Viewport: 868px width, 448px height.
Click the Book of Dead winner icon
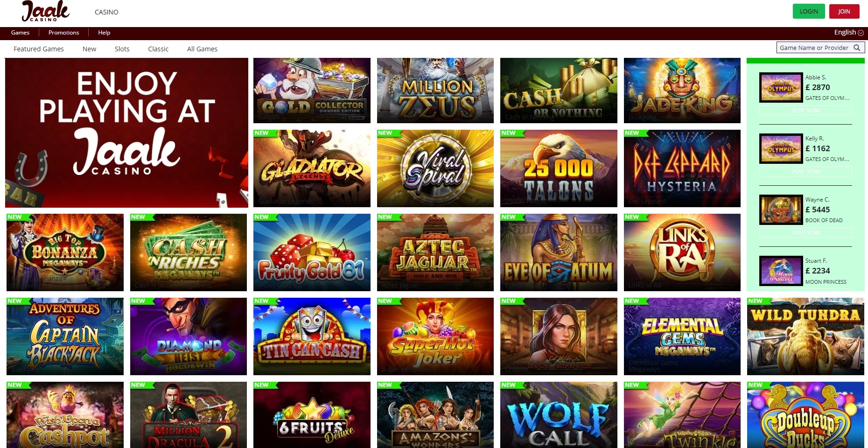(781, 210)
